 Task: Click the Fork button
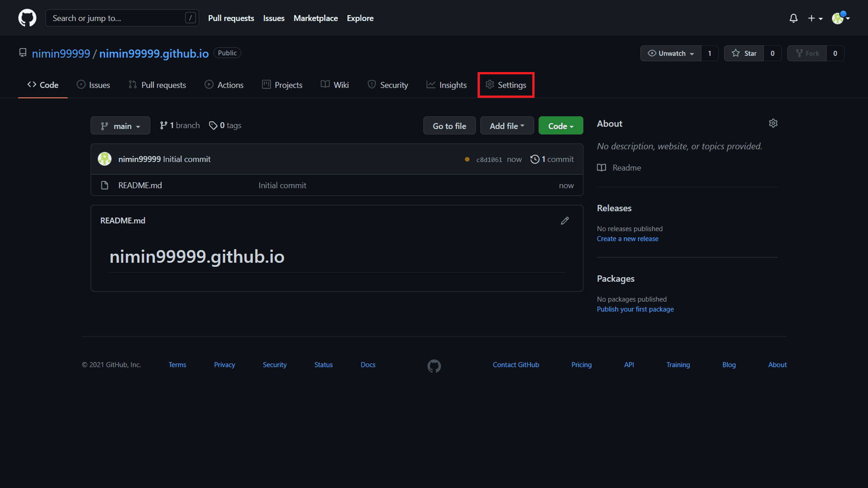tap(807, 53)
